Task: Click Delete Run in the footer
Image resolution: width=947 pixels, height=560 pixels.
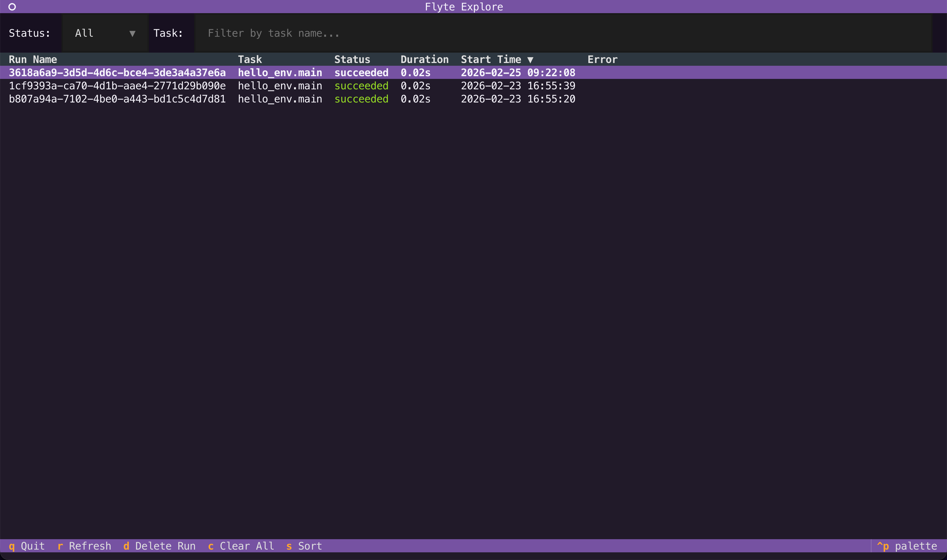Action: click(159, 546)
